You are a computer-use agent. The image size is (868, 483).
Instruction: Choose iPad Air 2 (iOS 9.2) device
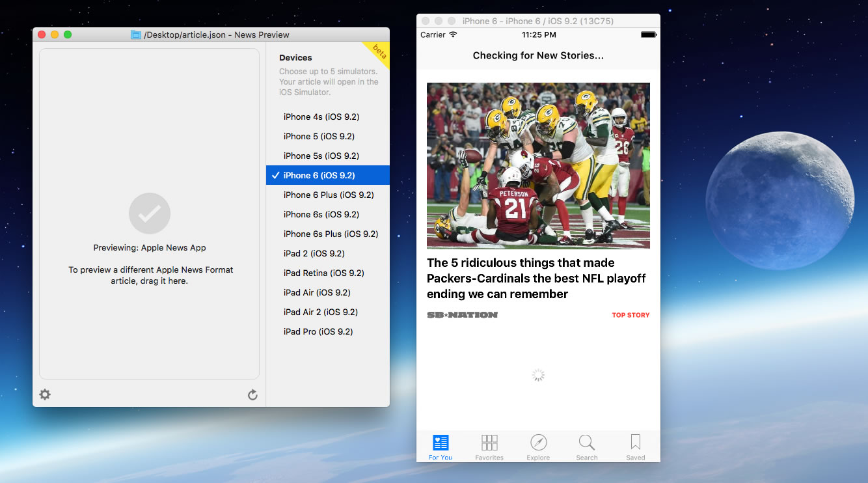(328, 312)
